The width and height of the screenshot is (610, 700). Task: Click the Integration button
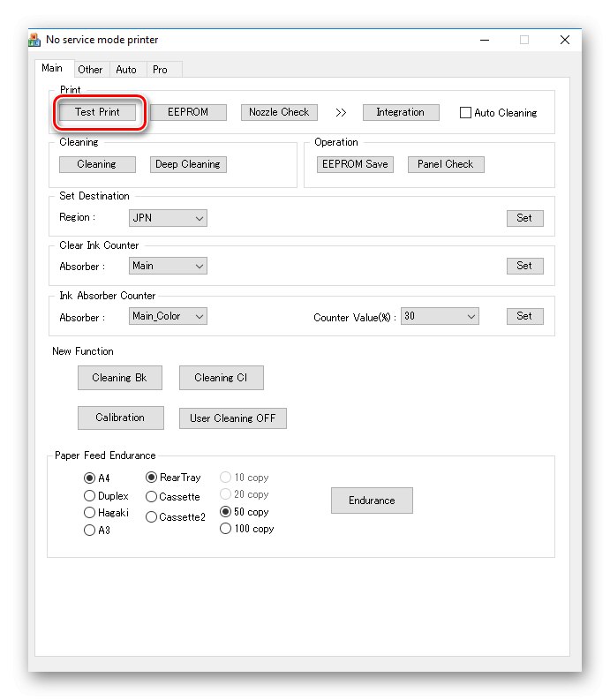401,112
